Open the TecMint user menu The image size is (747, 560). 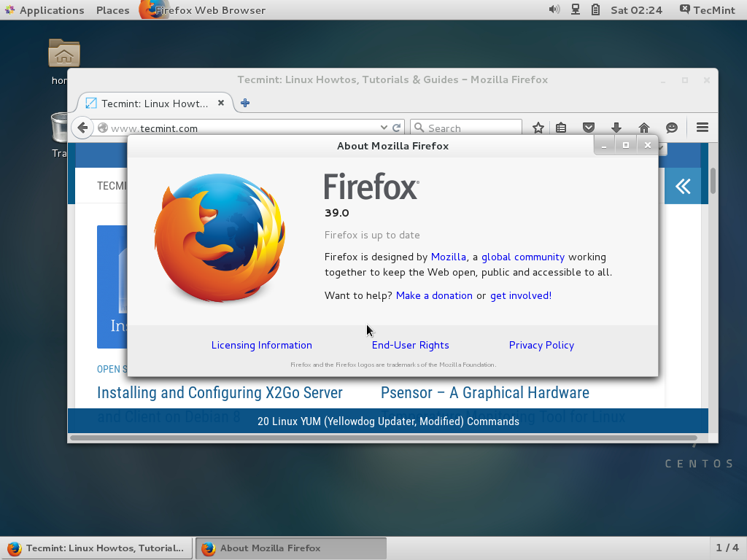[x=707, y=10]
